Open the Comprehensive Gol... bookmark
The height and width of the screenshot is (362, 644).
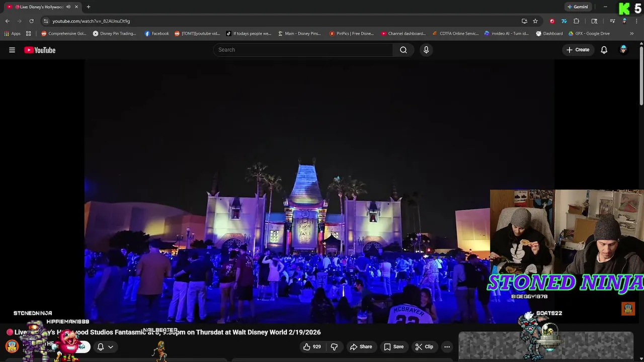click(64, 34)
